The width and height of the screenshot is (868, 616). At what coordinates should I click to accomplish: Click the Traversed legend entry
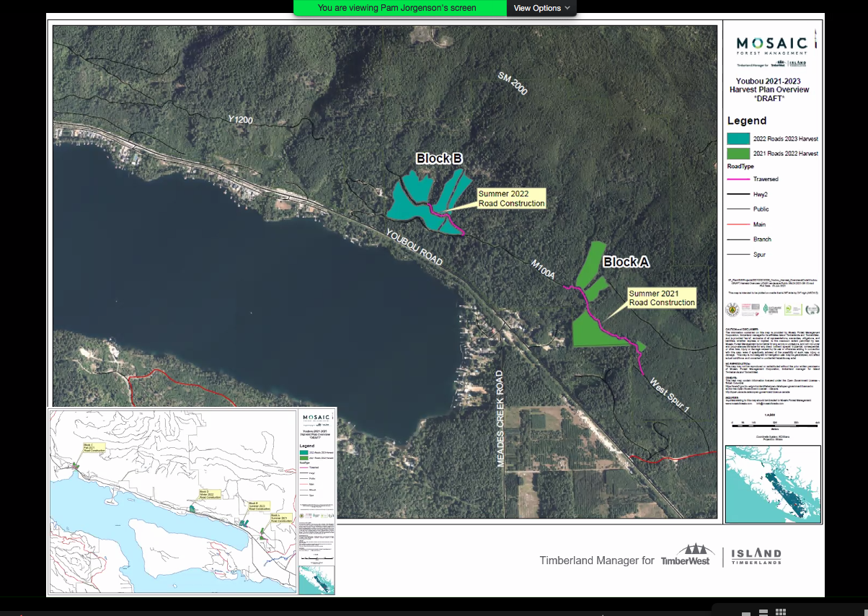coord(766,179)
